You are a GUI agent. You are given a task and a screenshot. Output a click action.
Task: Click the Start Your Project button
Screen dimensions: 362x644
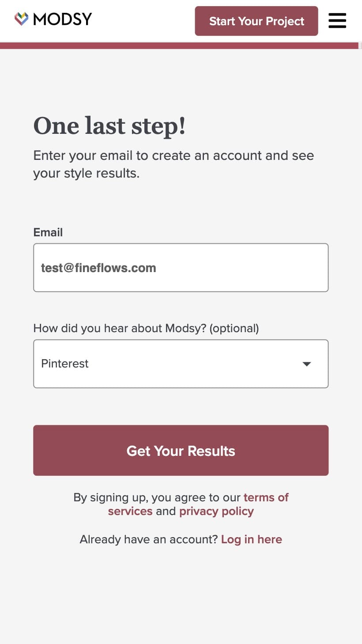[x=256, y=21]
